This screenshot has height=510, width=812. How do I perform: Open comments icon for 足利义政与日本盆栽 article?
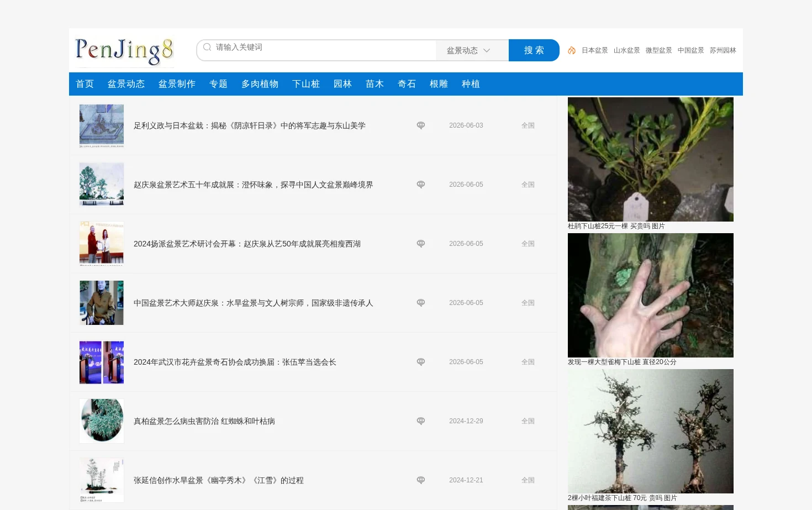(x=421, y=125)
